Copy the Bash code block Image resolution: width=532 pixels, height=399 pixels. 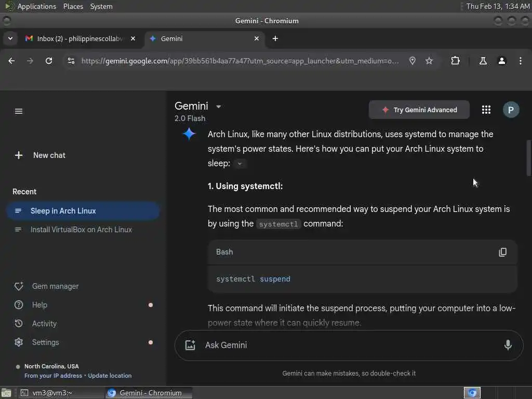(x=503, y=252)
